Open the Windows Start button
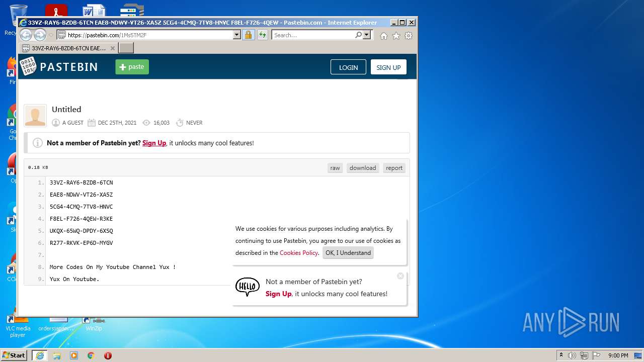The width and height of the screenshot is (644, 362). click(x=14, y=355)
